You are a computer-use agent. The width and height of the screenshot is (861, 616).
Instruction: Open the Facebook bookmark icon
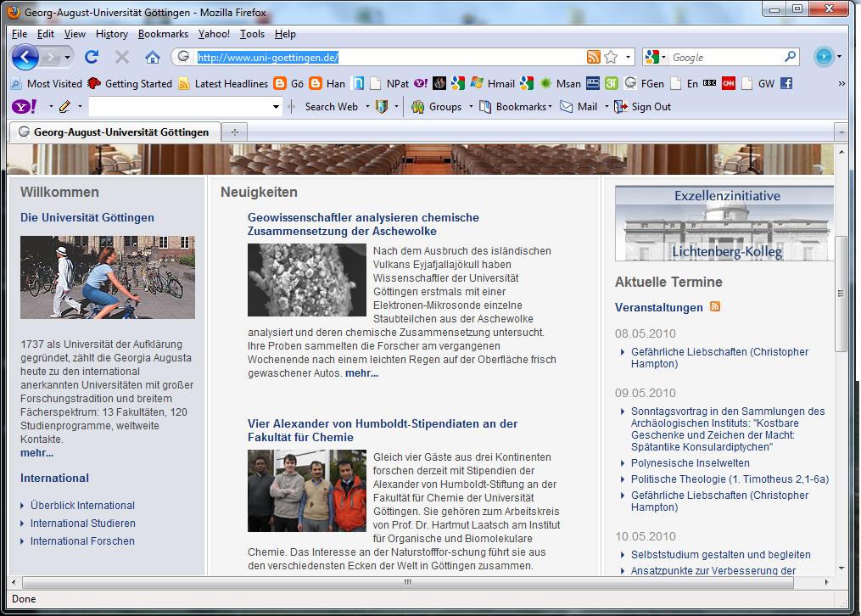click(786, 83)
